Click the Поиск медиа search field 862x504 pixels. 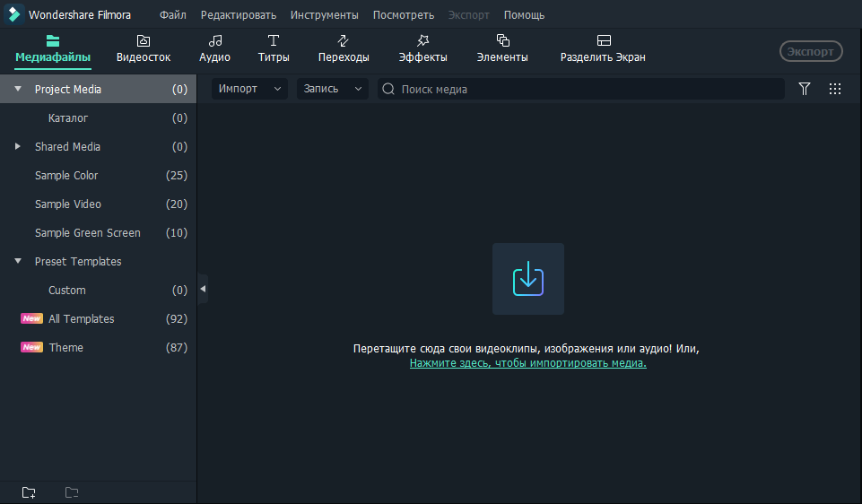click(581, 89)
